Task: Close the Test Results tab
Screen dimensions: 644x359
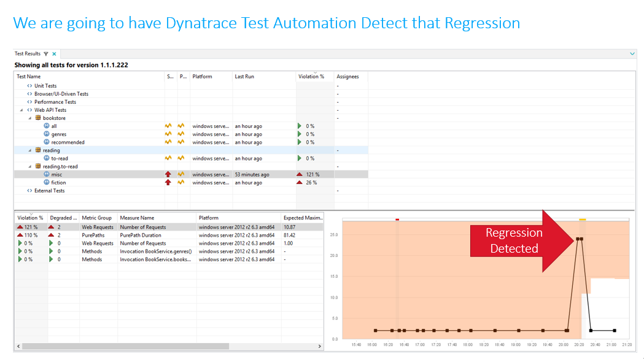Action: [x=54, y=54]
